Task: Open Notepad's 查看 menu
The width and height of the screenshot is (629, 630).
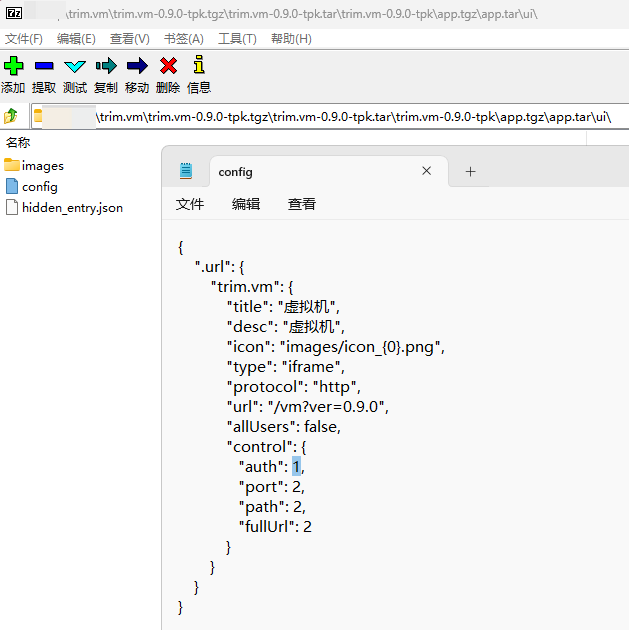Action: pyautogui.click(x=302, y=204)
